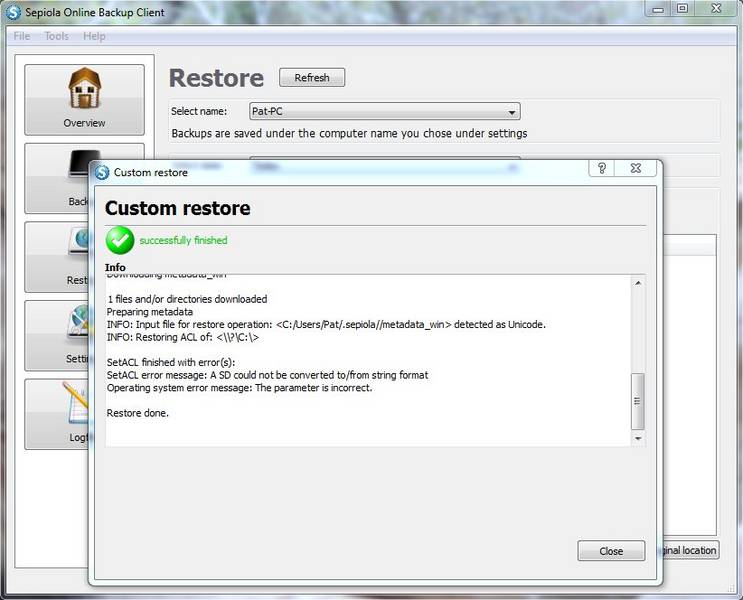Click the Close button in Custom restore
Image resolution: width=743 pixels, height=600 pixels.
(611, 551)
